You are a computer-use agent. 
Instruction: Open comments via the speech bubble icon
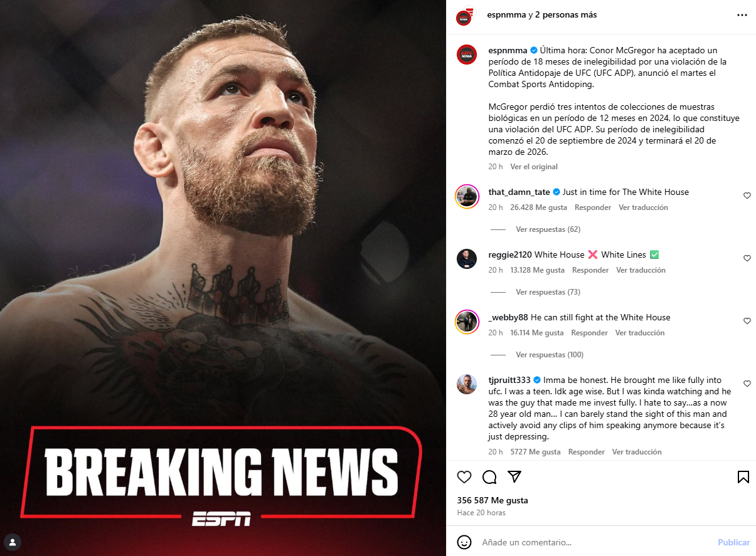click(x=489, y=477)
